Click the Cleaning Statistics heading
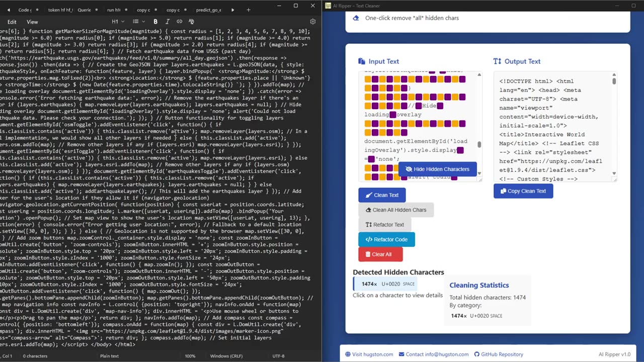Screen dimensions: 644x362 [479, 285]
